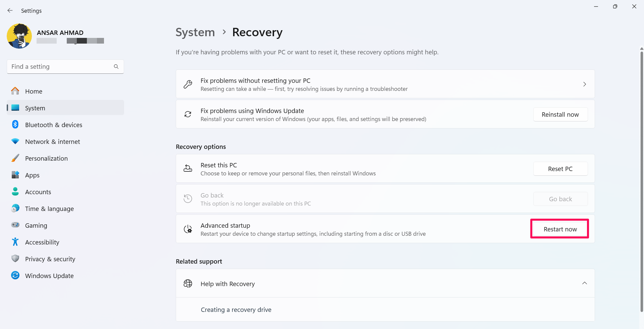Click the Accessibility figure icon
Image resolution: width=644 pixels, height=329 pixels.
click(15, 242)
